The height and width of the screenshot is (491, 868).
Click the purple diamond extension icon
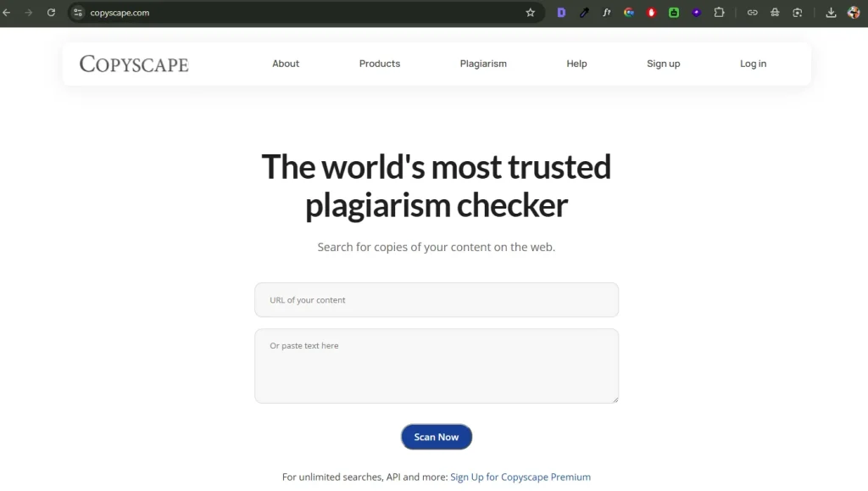[x=697, y=12]
